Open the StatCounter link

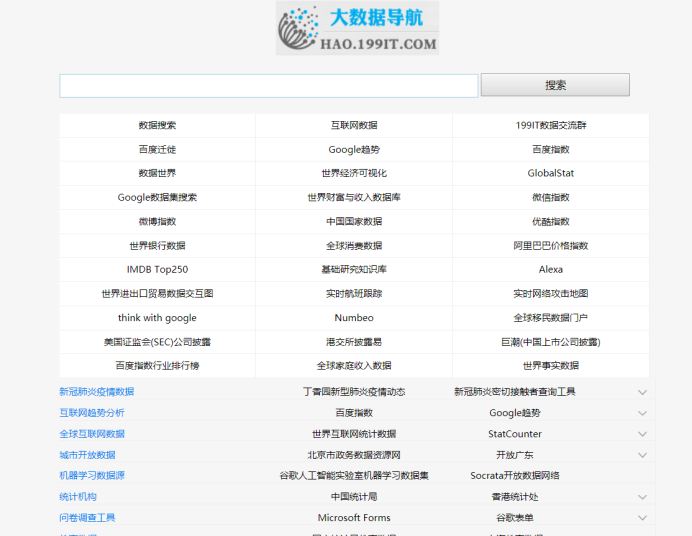coord(515,434)
